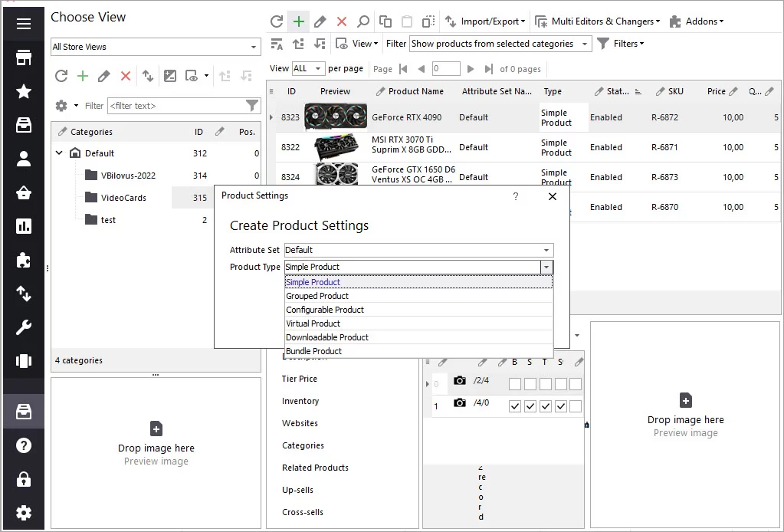Open the Show products from selected categories combo
784x532 pixels.
pos(500,44)
